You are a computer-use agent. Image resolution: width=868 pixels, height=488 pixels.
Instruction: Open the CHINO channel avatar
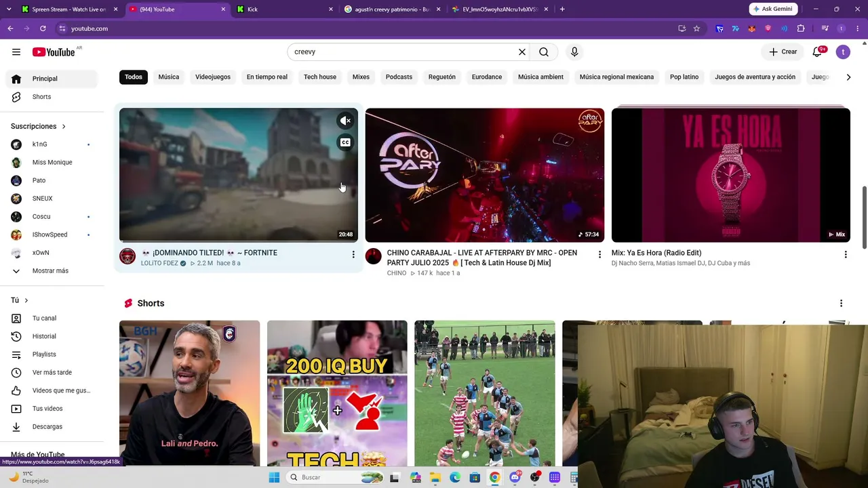(x=374, y=256)
